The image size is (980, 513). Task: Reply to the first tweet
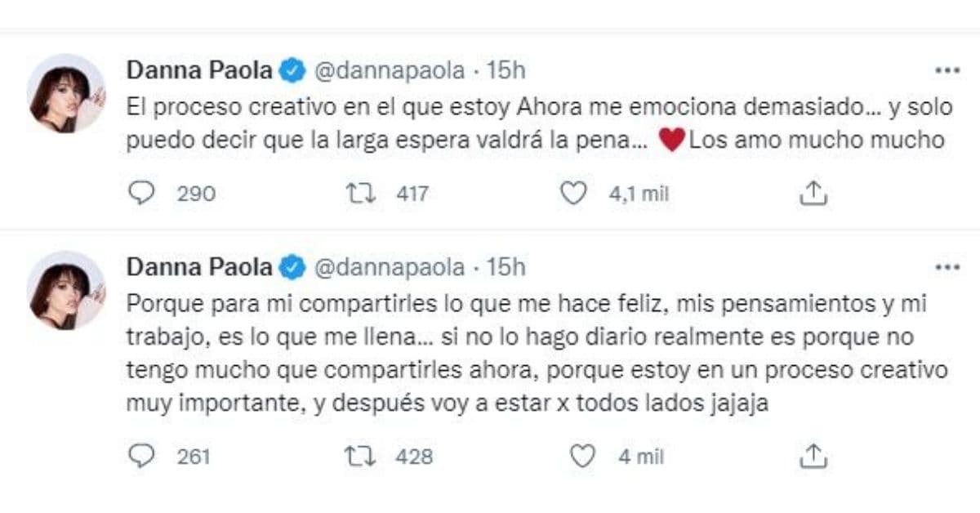click(x=144, y=194)
